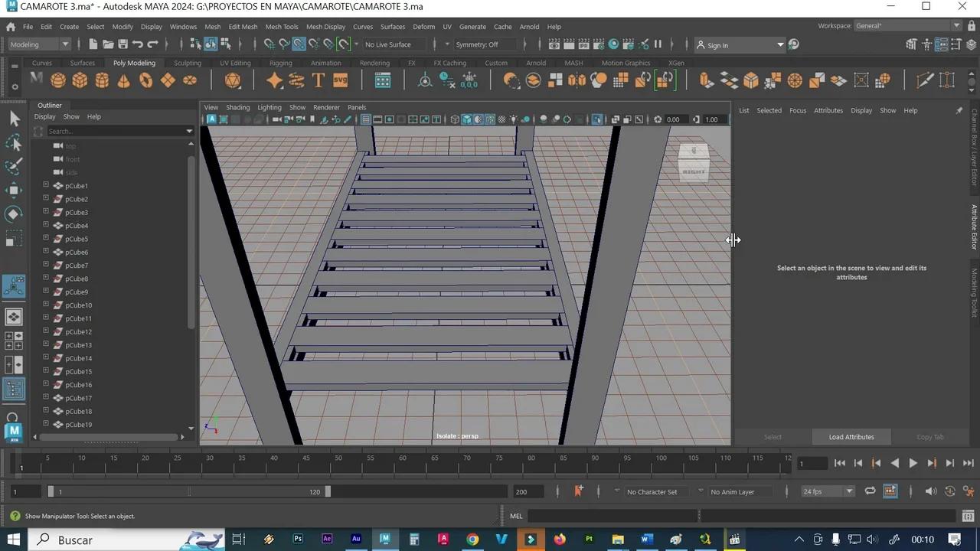Create a polygon cube from the shelf
Viewport: 980px width, 551px height.
coord(80,80)
